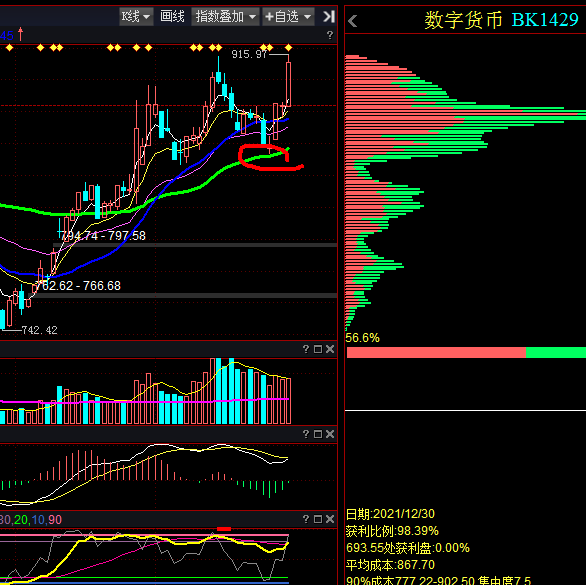Viewport: 586px width, 585px height.
Task: Maximize the MACD indicator panel
Action: point(318,434)
